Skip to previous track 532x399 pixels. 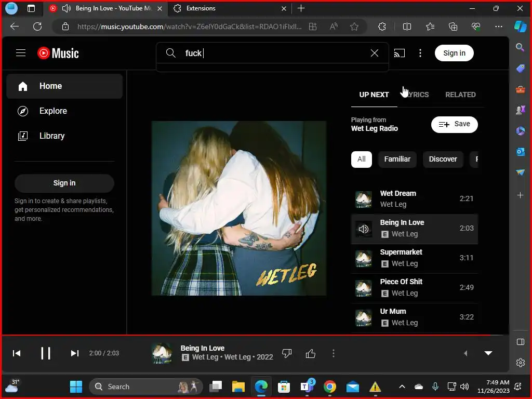[17, 353]
